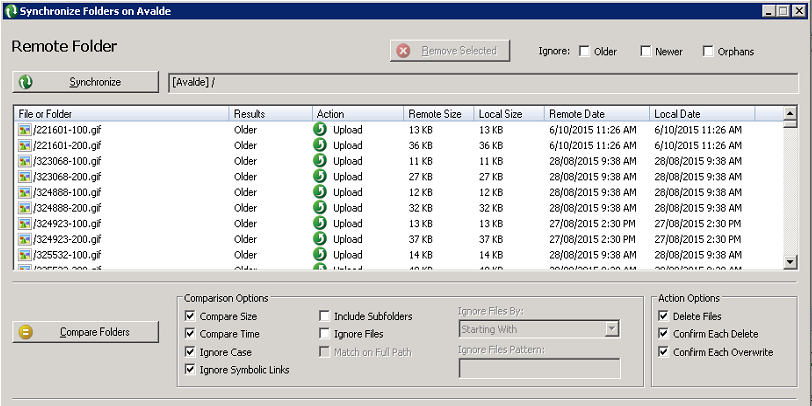Uncheck Compare Size option
This screenshot has height=406, width=812.
190,316
